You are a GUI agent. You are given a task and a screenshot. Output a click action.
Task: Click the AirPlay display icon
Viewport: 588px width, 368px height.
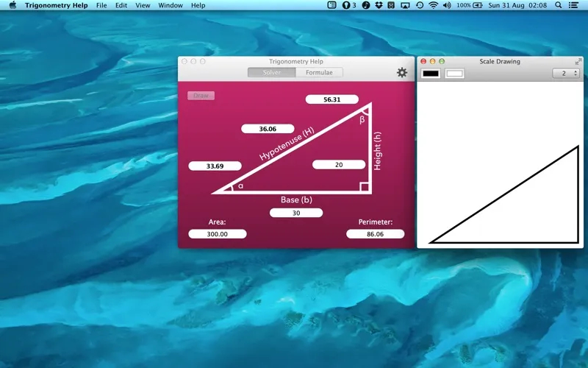[x=405, y=5]
